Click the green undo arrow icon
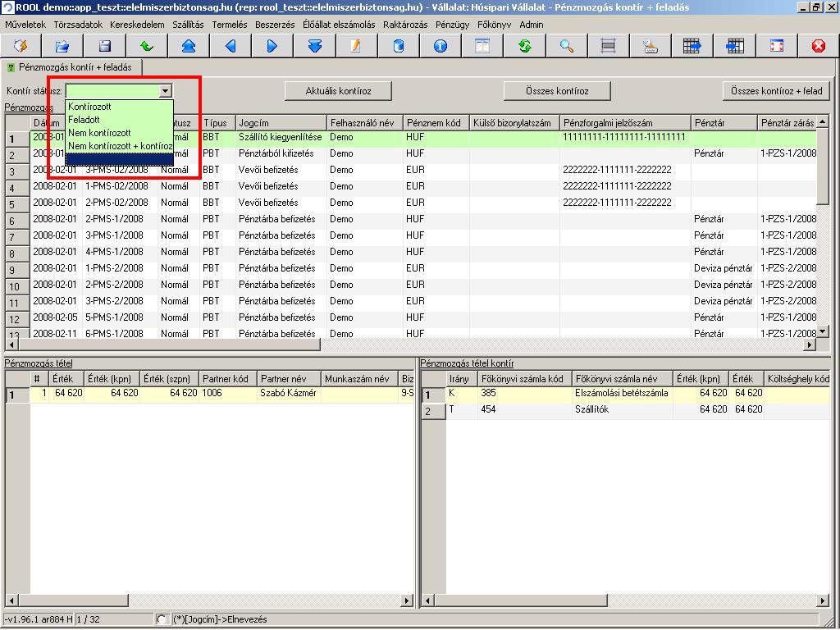The height and width of the screenshot is (630, 840). coord(146,46)
